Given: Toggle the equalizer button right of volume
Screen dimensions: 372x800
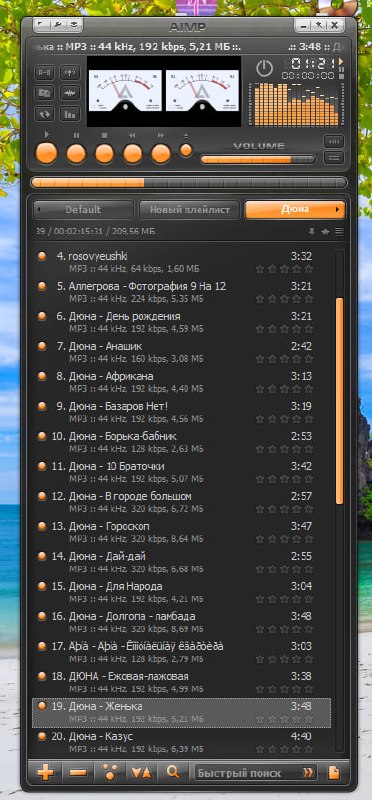Looking at the screenshot, I should point(334,141).
